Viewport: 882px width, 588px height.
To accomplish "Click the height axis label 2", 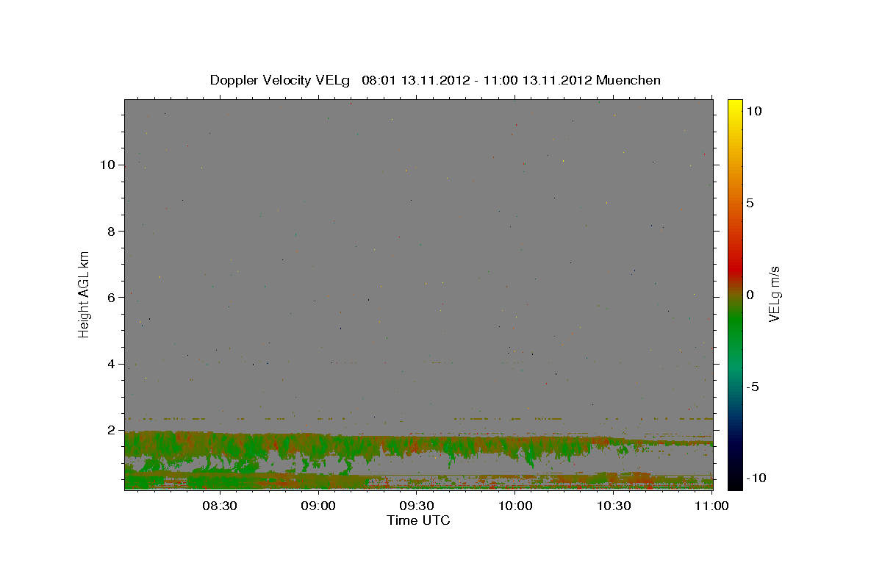I will tap(112, 430).
